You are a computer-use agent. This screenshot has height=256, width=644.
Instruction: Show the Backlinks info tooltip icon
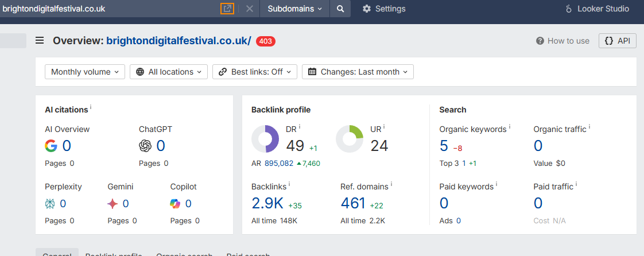[289, 184]
